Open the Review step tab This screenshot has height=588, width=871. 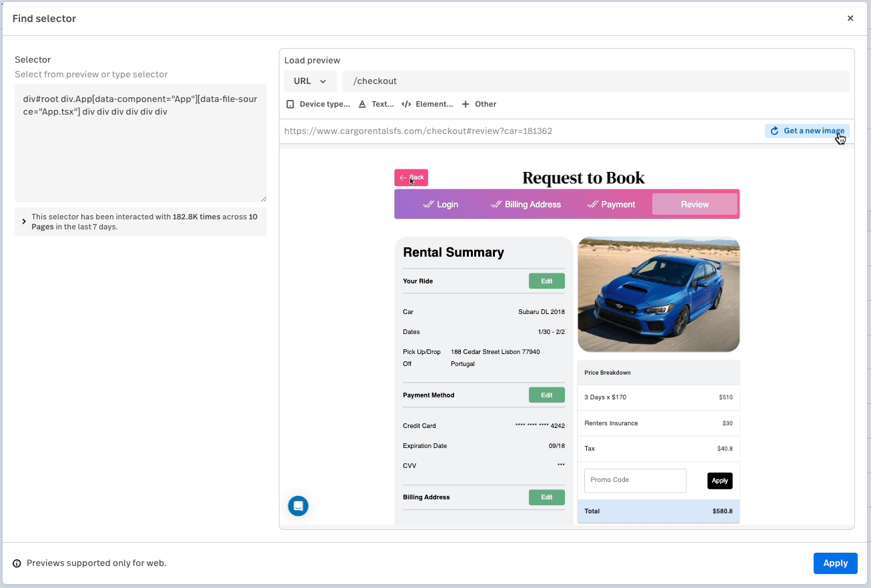click(x=694, y=205)
